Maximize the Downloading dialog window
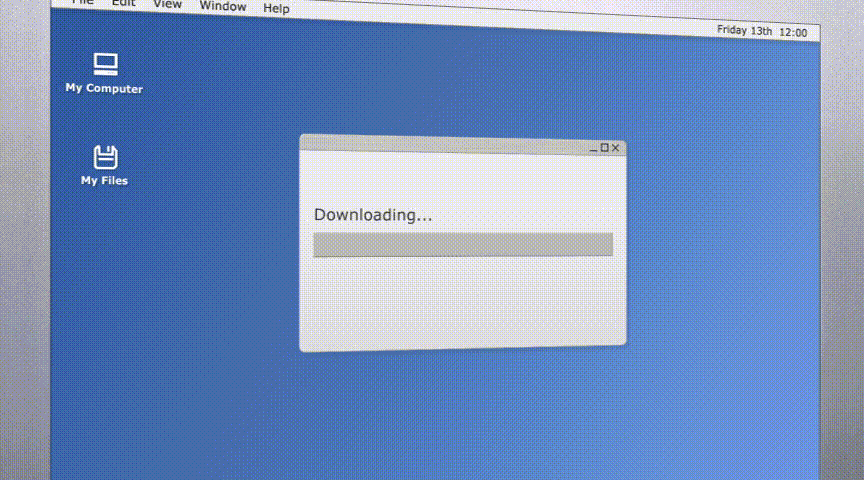 (x=604, y=148)
